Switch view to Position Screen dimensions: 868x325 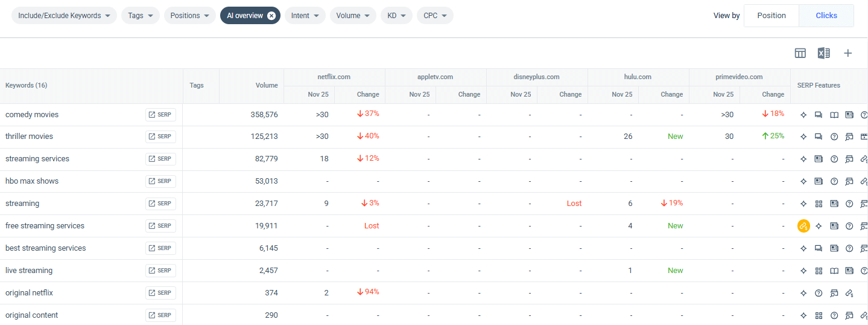click(x=771, y=16)
